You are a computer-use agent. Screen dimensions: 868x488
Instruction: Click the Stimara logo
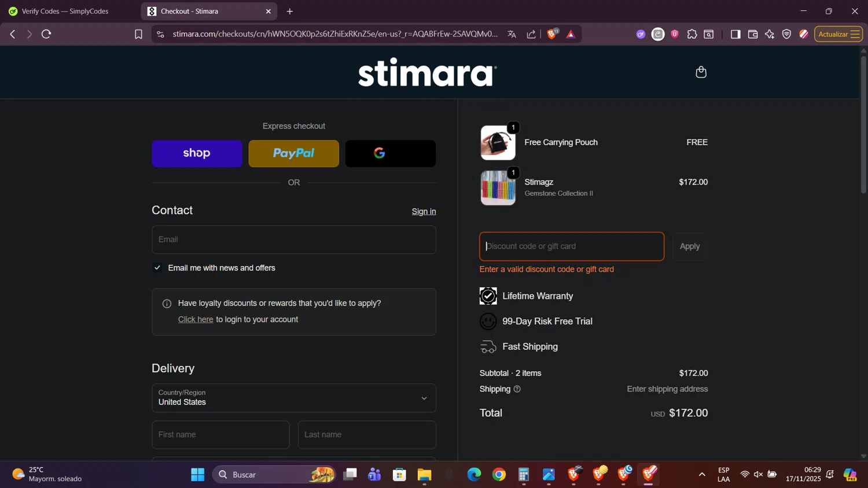click(x=427, y=72)
